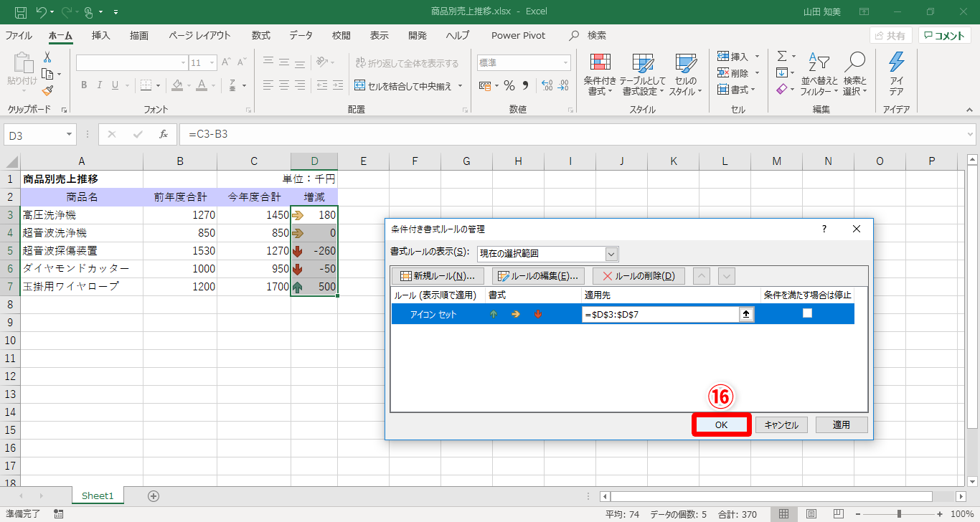This screenshot has height=522, width=980.
Task: Toggle Underline formatting in the ribbon
Action: (x=116, y=86)
